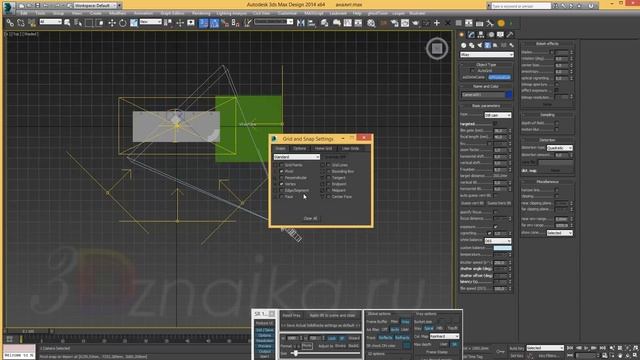
Task: Switch to the Home Grid tab
Action: (323, 149)
